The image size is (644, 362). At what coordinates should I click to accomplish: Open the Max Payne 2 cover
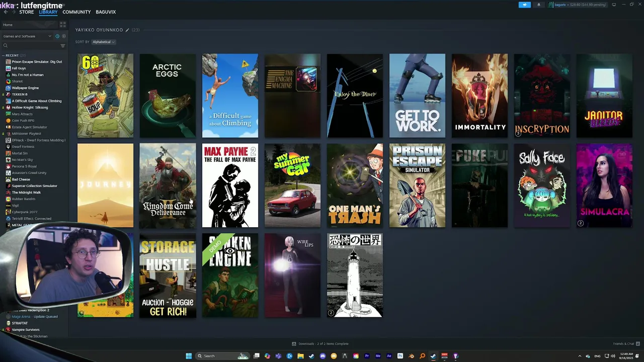230,186
